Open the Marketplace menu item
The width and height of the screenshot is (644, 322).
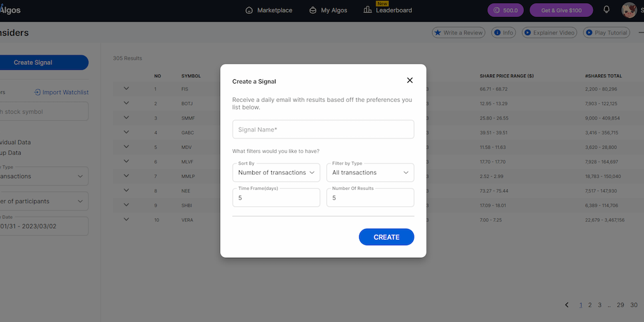(x=269, y=10)
